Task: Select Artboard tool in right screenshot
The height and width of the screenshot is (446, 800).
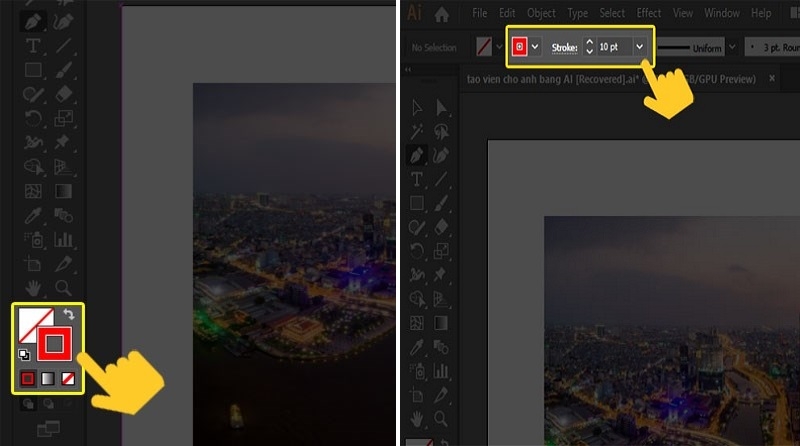Action: coord(416,395)
